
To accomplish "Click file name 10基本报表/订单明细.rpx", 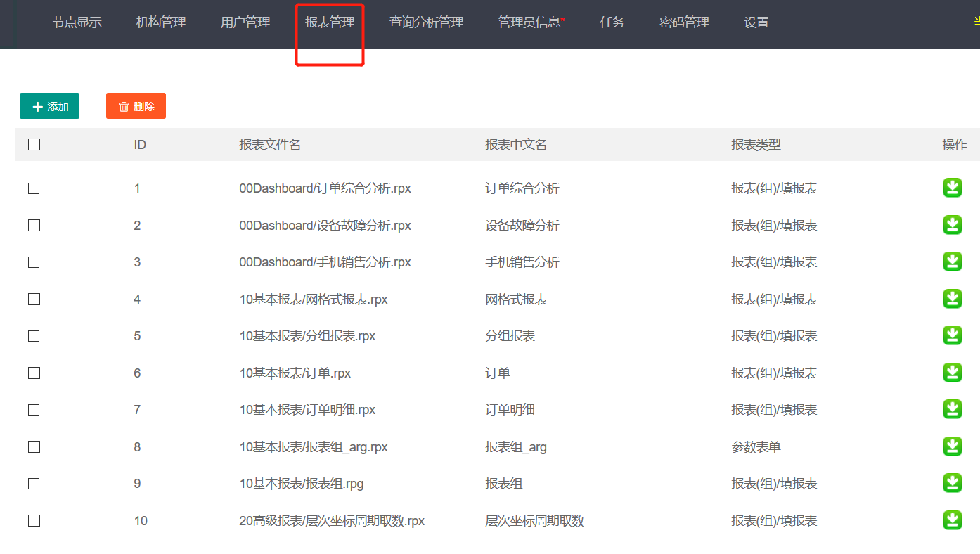I will [307, 410].
